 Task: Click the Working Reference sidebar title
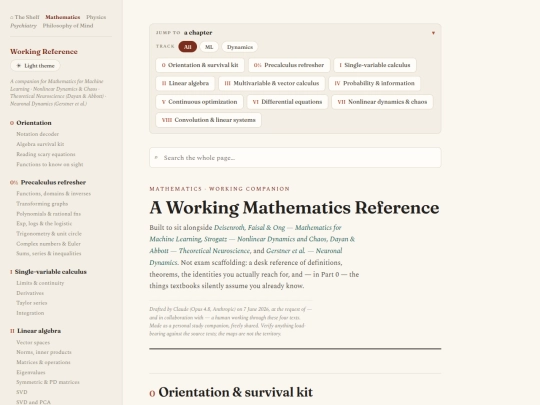(44, 52)
